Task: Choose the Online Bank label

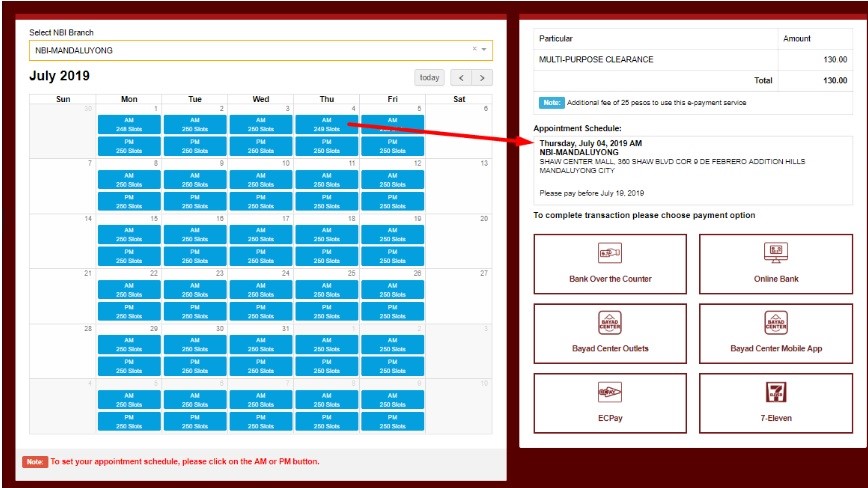Action: (776, 279)
